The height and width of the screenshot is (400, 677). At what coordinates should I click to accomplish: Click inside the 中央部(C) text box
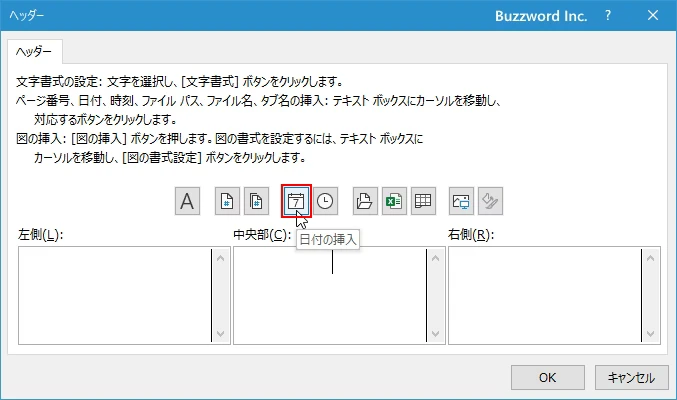(330, 295)
